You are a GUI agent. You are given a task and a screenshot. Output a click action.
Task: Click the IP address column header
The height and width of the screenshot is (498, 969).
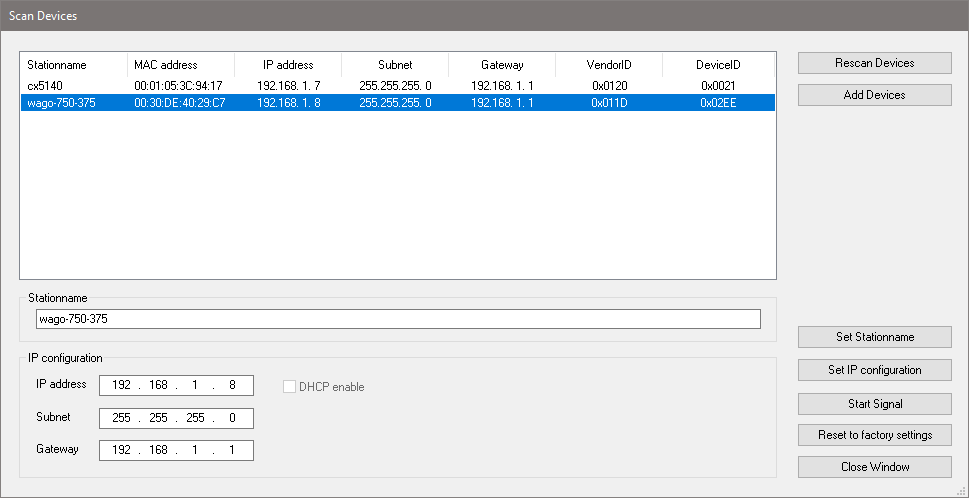click(288, 65)
